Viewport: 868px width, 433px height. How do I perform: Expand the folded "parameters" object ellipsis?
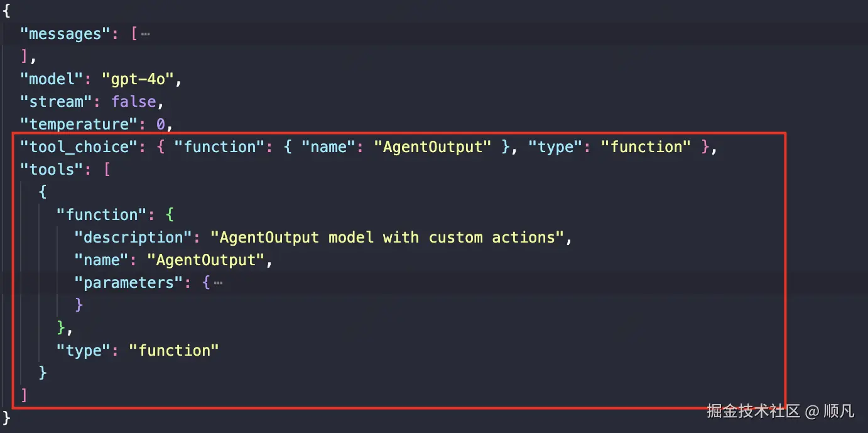(218, 283)
